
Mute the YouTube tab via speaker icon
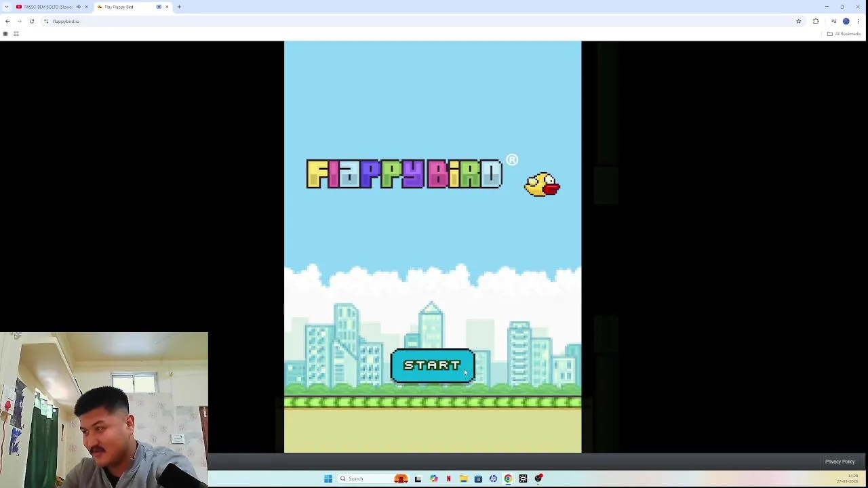pyautogui.click(x=79, y=7)
